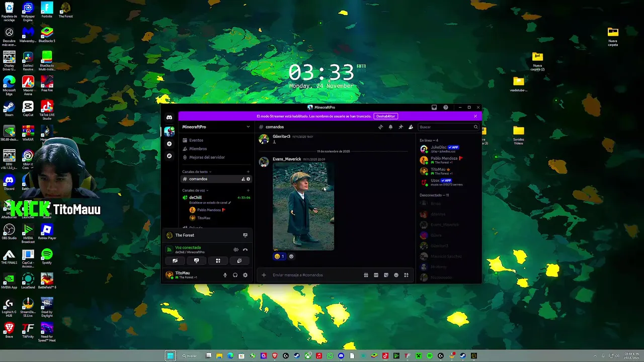This screenshot has width=644, height=362.
Task: Open Uzox app in member list
Action: pyautogui.click(x=448, y=182)
